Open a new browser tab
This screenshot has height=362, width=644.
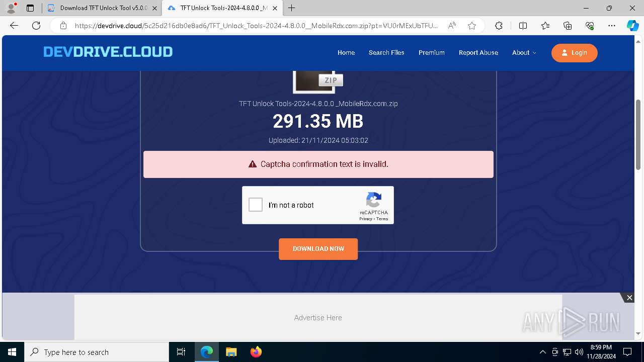click(x=292, y=8)
